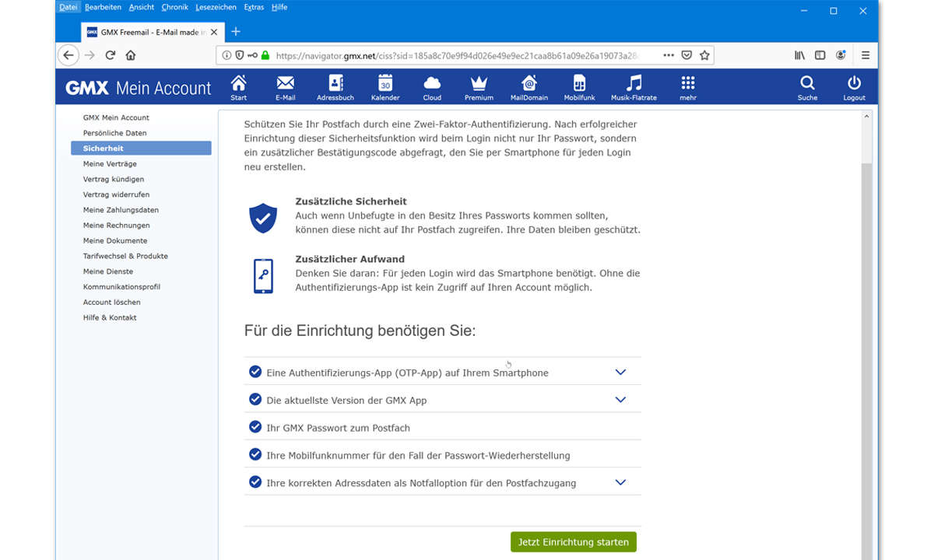
Task: Open Account löschen sidebar link
Action: coord(112,302)
